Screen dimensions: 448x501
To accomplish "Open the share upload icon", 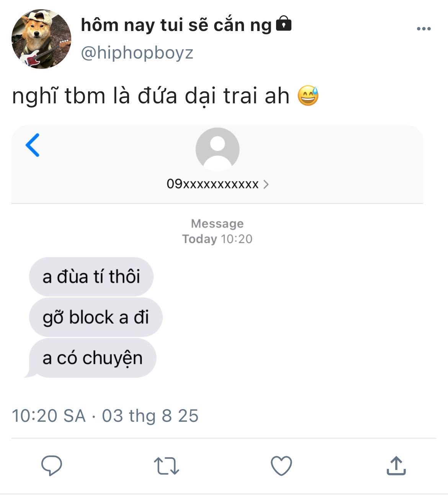I will tap(396, 465).
